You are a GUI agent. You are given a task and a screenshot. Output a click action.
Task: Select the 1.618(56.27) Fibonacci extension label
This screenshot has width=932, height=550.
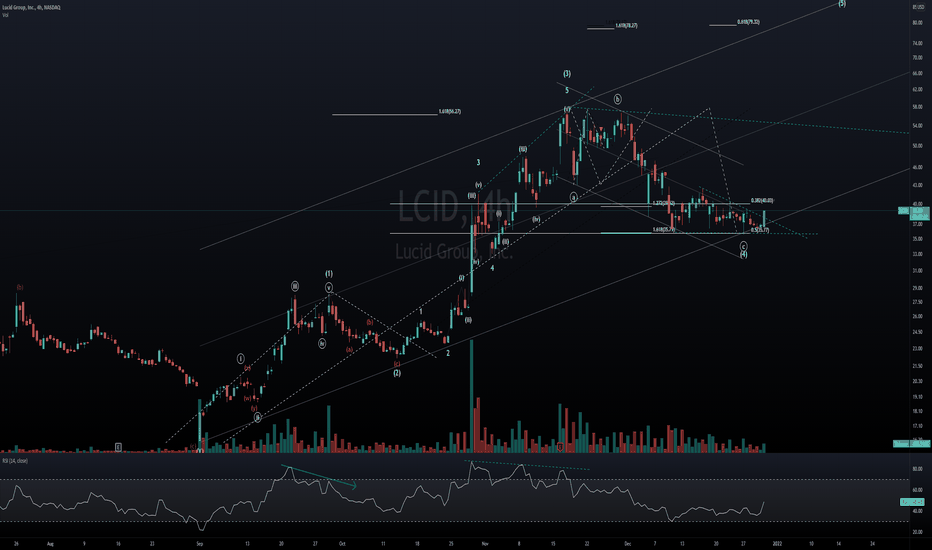(449, 111)
